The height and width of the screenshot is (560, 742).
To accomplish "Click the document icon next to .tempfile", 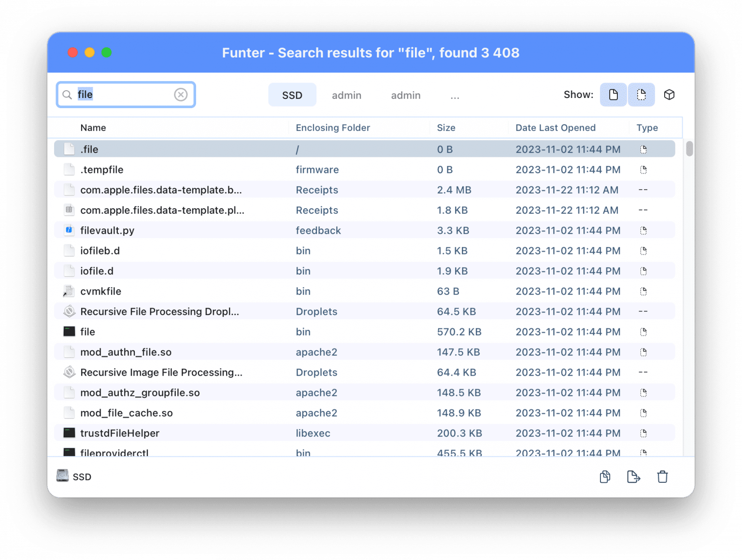I will 69,169.
